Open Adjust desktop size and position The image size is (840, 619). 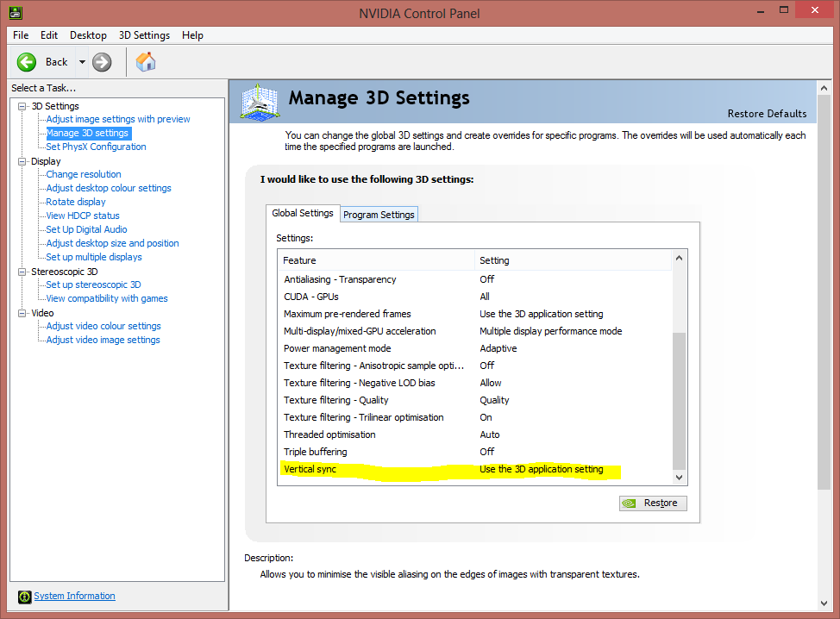pos(112,243)
